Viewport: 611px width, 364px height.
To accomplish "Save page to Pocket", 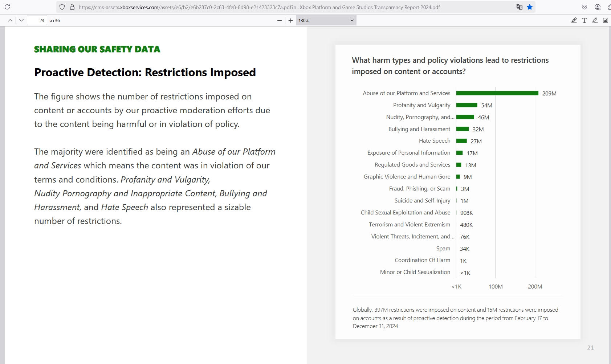I will [584, 7].
